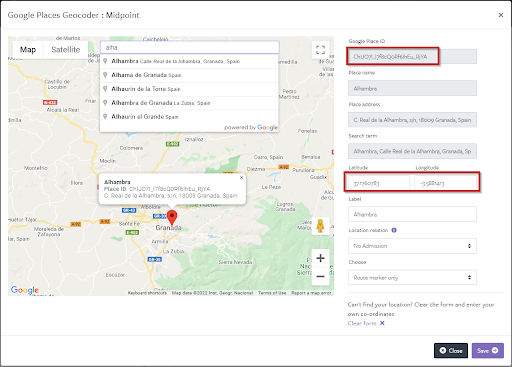This screenshot has height=367, width=512.
Task: Open map Terms of Use link
Action: click(x=272, y=293)
